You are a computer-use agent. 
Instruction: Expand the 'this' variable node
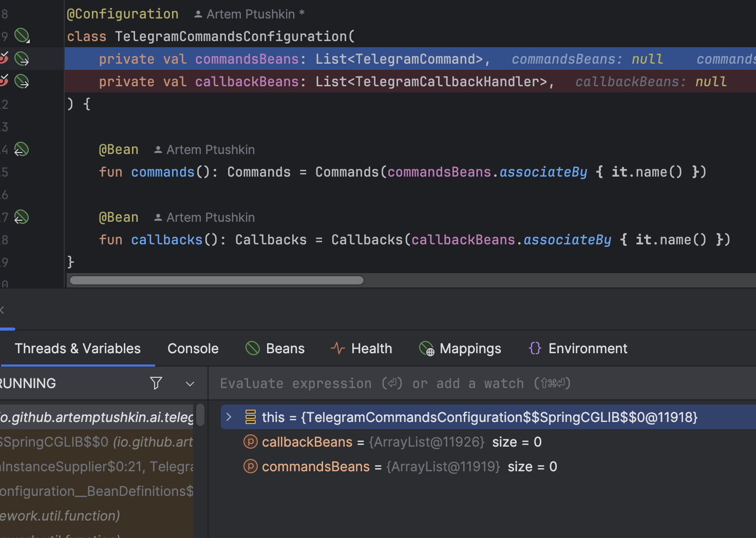[x=229, y=417]
